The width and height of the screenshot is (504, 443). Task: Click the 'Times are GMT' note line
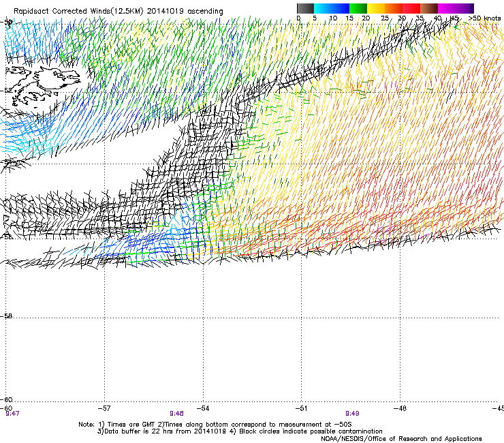pos(215,425)
